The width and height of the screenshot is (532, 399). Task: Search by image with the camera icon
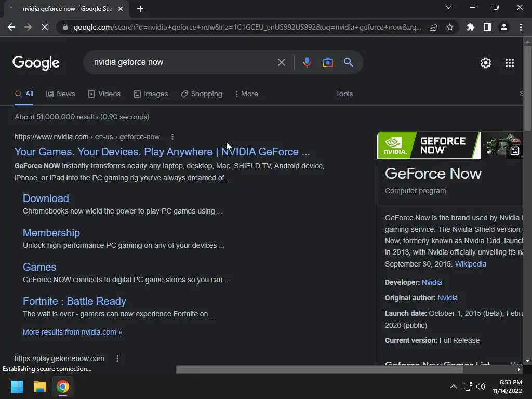click(x=327, y=62)
